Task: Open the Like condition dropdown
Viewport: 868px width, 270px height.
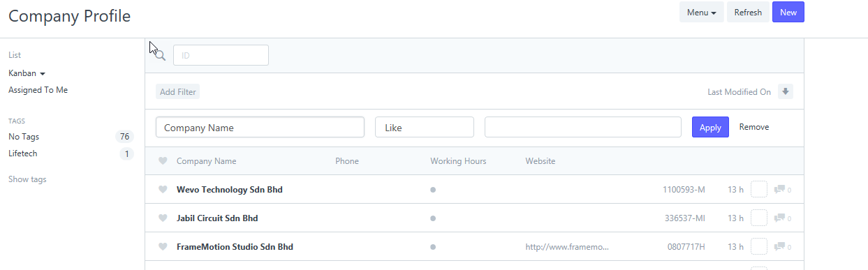Action: (425, 127)
